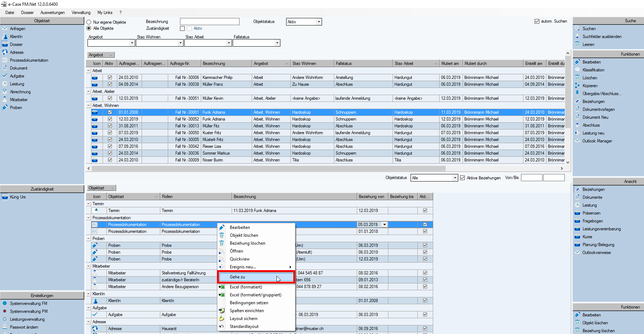Open Stao Wohnen filter dropdown
The image size is (644, 334).
click(180, 43)
